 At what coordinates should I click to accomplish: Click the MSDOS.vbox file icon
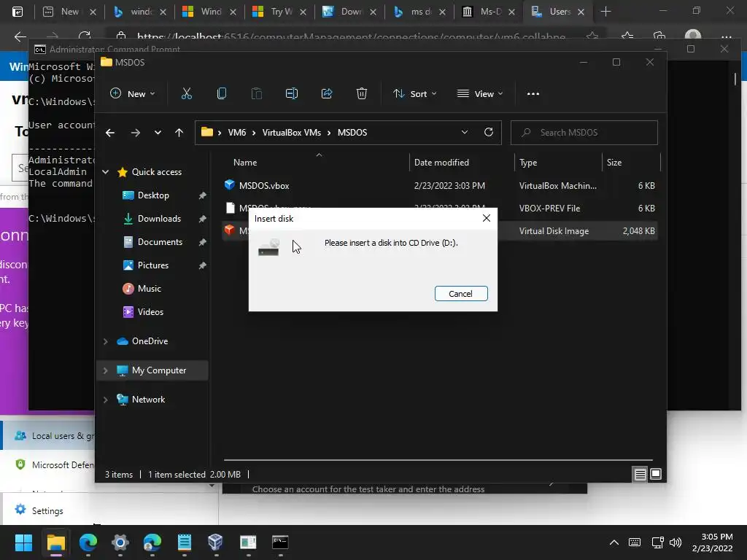tap(230, 184)
